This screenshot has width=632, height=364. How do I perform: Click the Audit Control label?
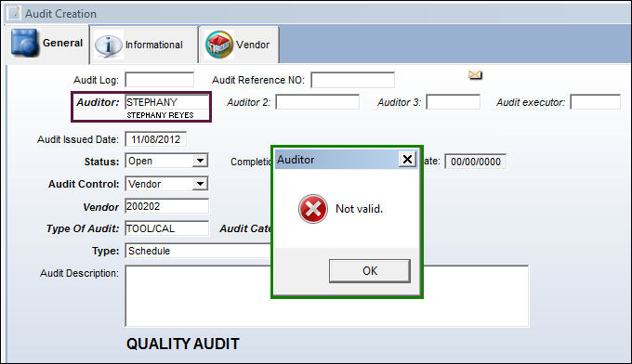(x=84, y=184)
